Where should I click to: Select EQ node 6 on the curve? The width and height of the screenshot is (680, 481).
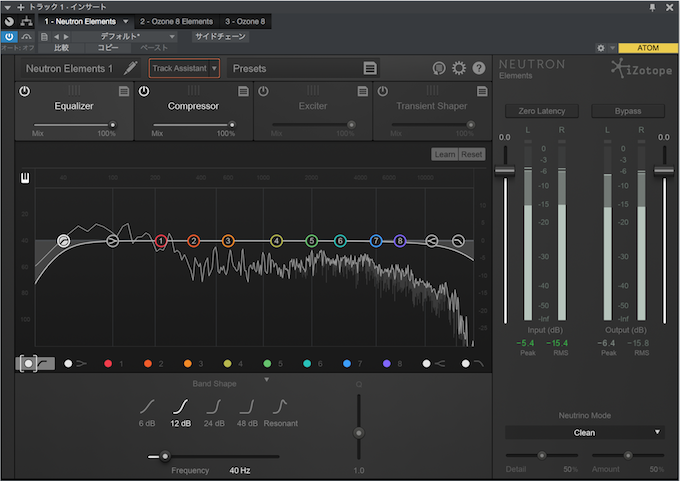[340, 241]
